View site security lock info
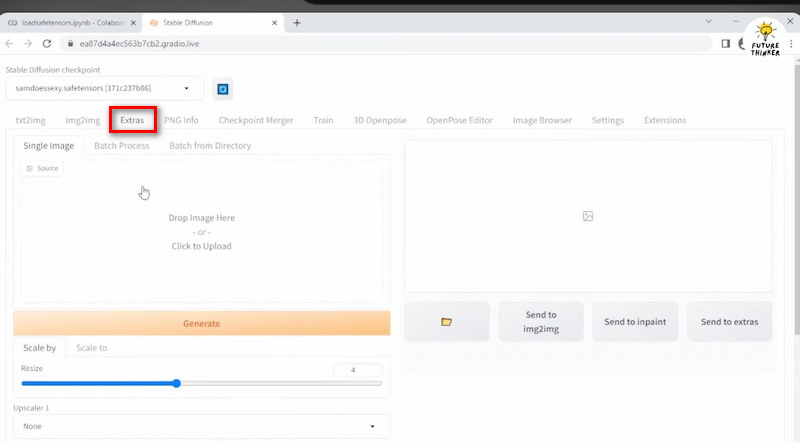This screenshot has height=443, width=800. coord(70,43)
